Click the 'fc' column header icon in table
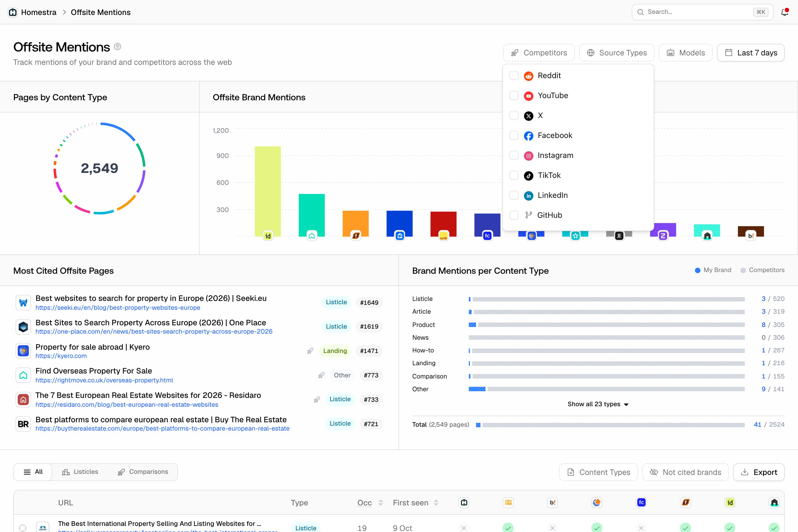This screenshot has height=532, width=798. click(641, 502)
